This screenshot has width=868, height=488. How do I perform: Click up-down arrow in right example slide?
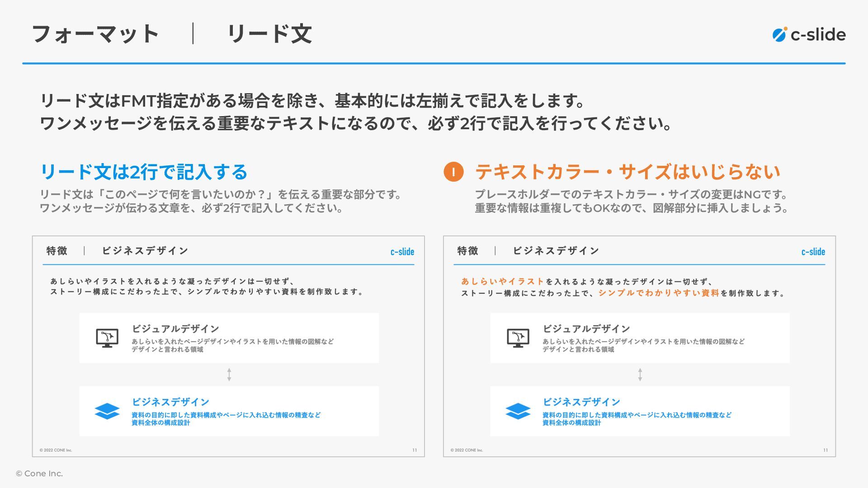(640, 375)
